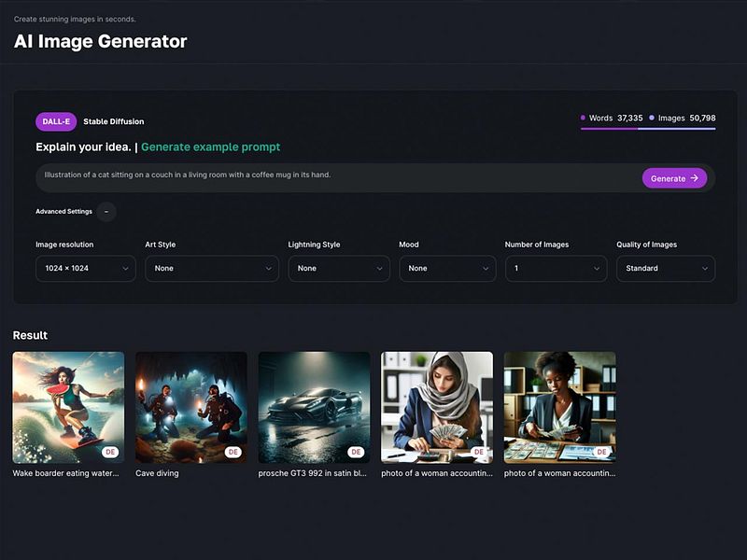Open the Image resolution dropdown
The image size is (747, 560).
[x=85, y=269]
